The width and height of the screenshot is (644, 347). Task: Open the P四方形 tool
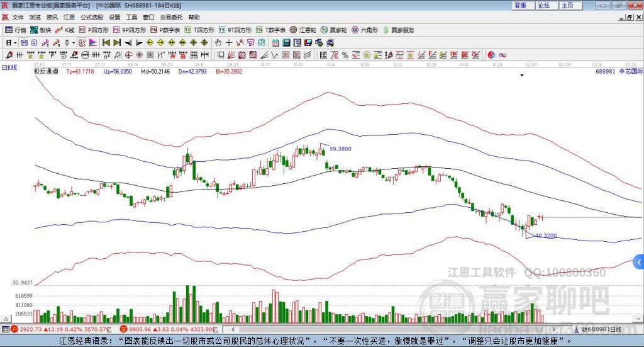pyautogui.click(x=94, y=30)
